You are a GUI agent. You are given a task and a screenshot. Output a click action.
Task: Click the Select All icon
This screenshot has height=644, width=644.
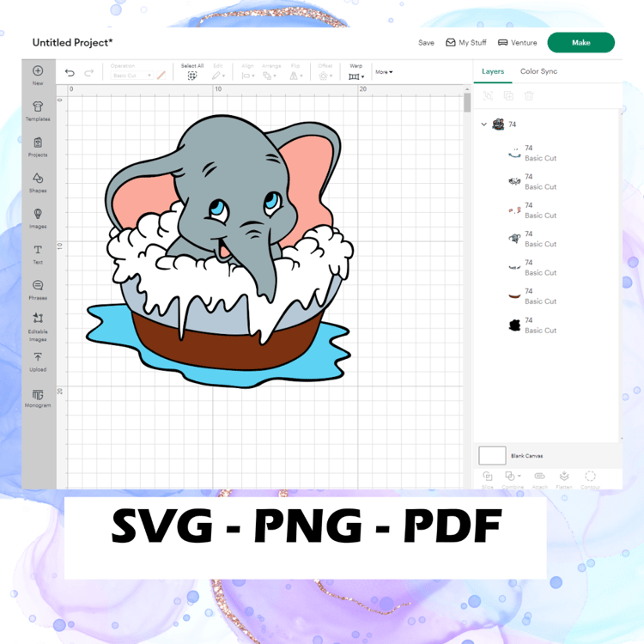point(192,76)
